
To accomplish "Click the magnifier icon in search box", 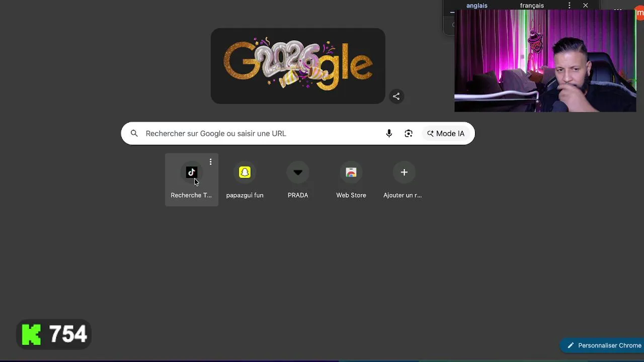I will pos(134,133).
